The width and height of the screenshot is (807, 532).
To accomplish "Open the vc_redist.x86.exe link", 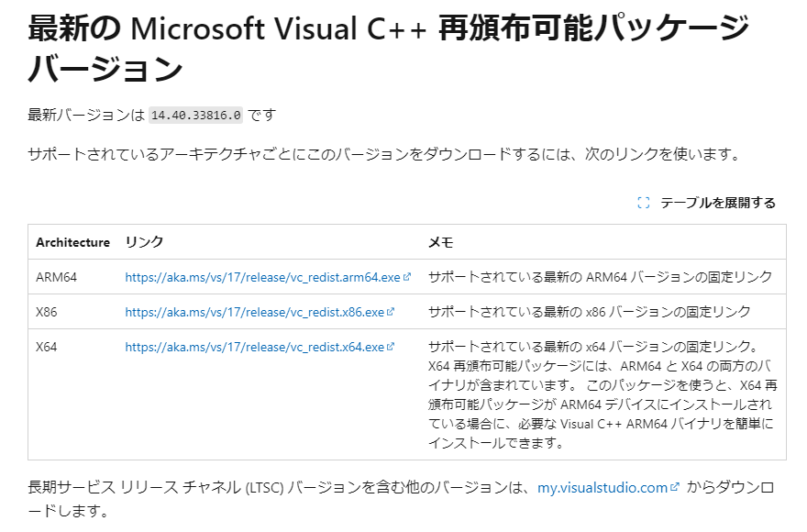I will tap(255, 311).
